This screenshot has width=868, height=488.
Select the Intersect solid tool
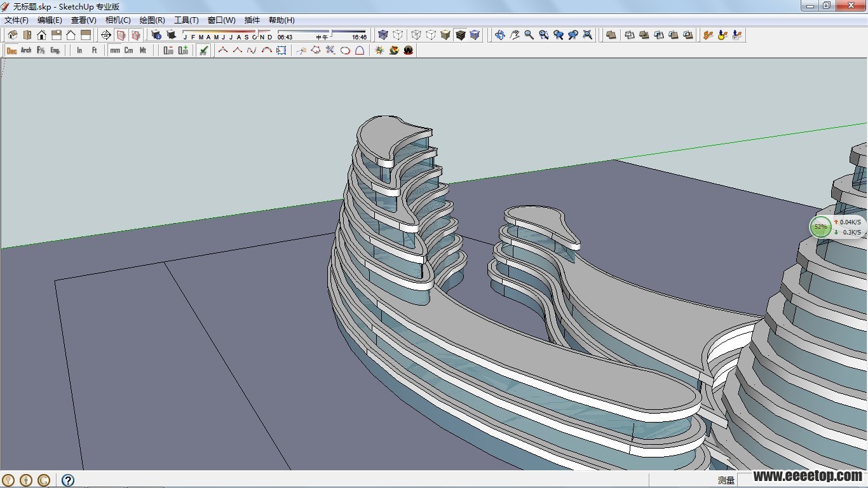630,35
